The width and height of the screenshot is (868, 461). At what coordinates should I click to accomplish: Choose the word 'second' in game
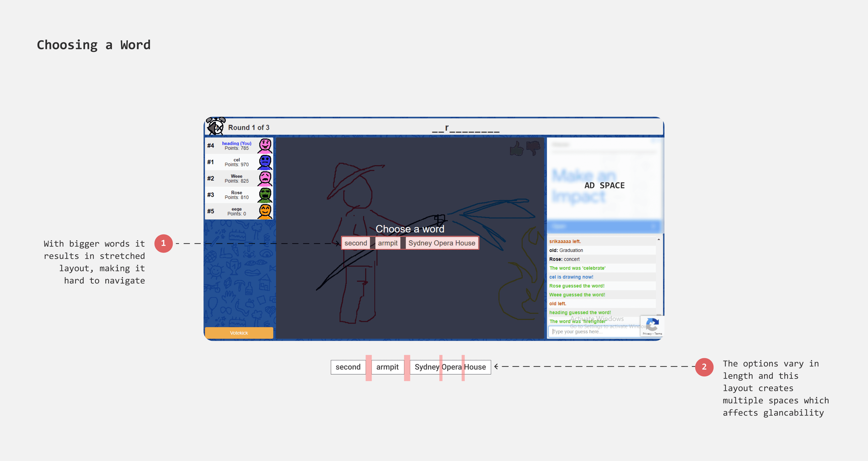[x=355, y=243]
